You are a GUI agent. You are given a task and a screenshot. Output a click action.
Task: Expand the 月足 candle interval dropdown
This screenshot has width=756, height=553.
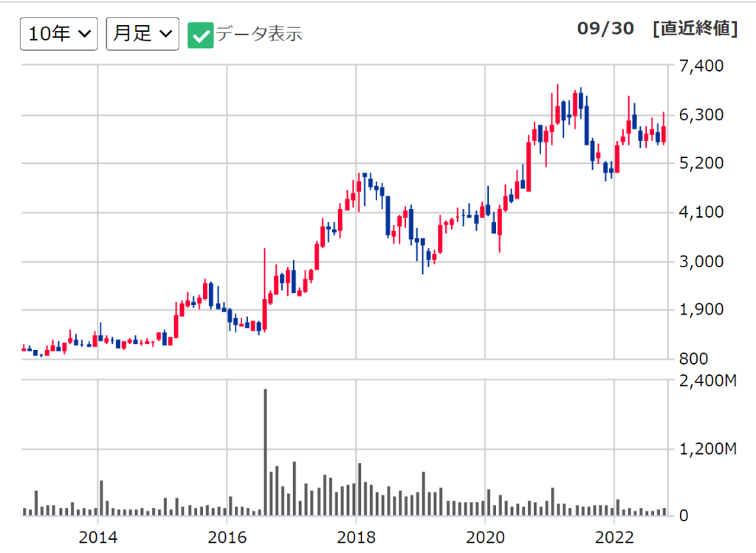(x=142, y=33)
